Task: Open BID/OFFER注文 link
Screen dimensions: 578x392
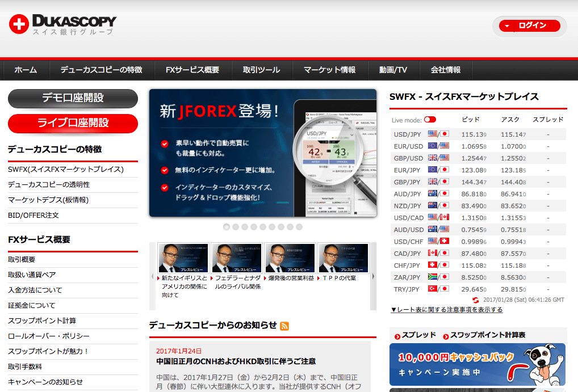Action: click(33, 215)
